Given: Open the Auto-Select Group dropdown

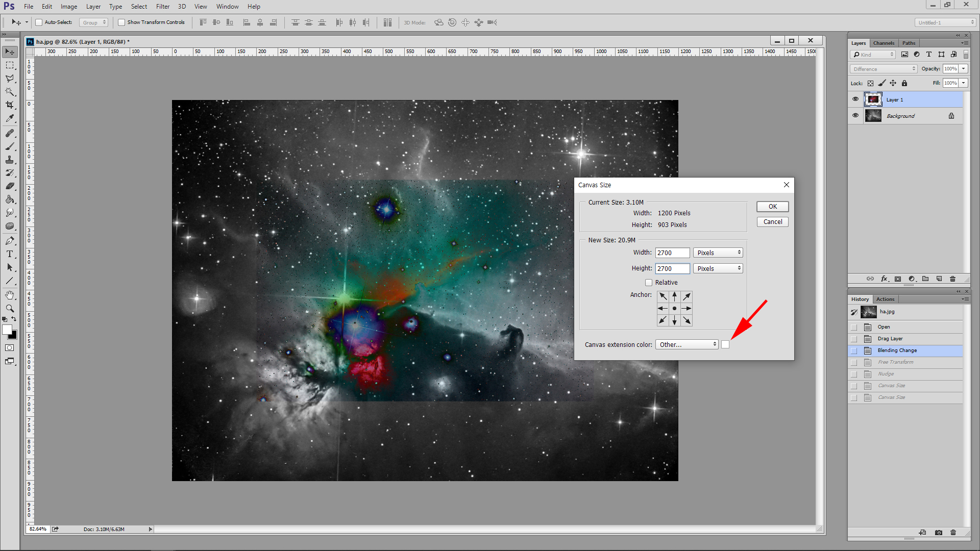Looking at the screenshot, I should click(x=94, y=22).
